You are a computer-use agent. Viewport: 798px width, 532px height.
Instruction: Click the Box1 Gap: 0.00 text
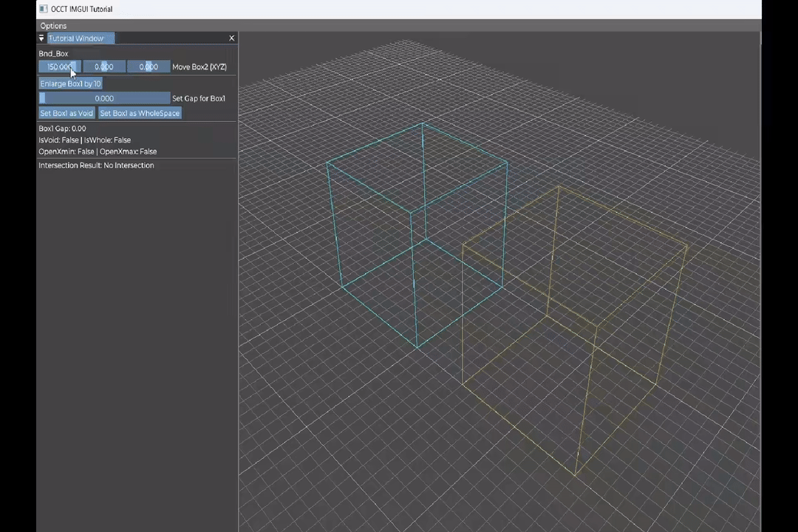click(62, 129)
